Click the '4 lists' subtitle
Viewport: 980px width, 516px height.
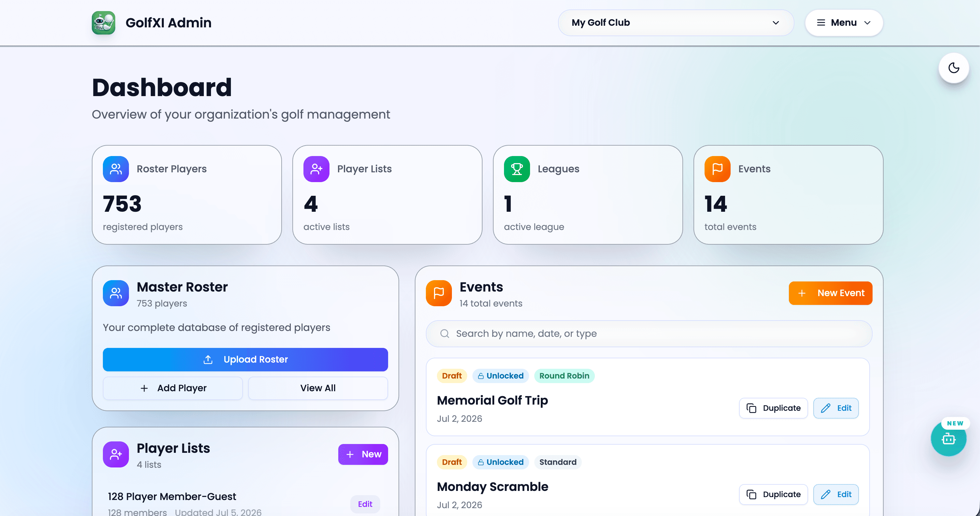click(149, 465)
